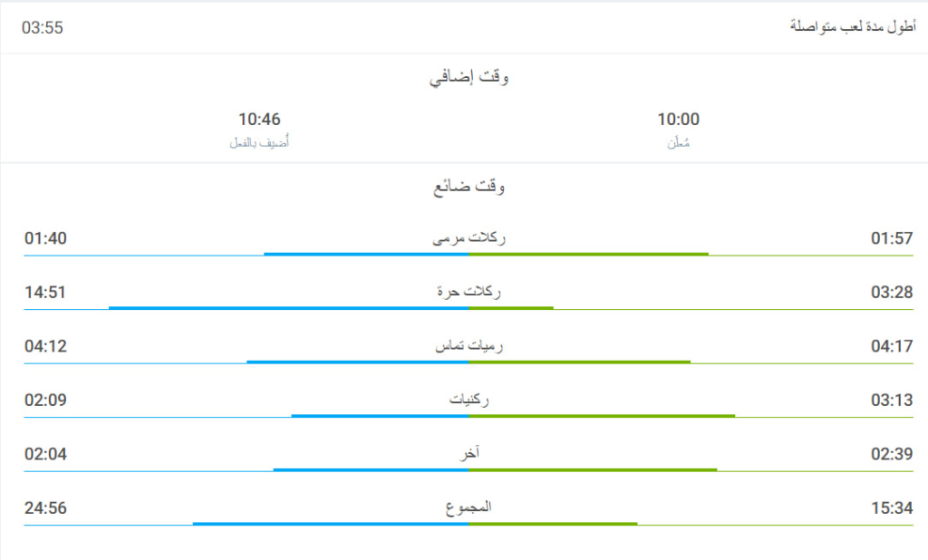Image resolution: width=928 pixels, height=560 pixels.
Task: Click the green bar for ركلات حرة
Action: [x=511, y=308]
